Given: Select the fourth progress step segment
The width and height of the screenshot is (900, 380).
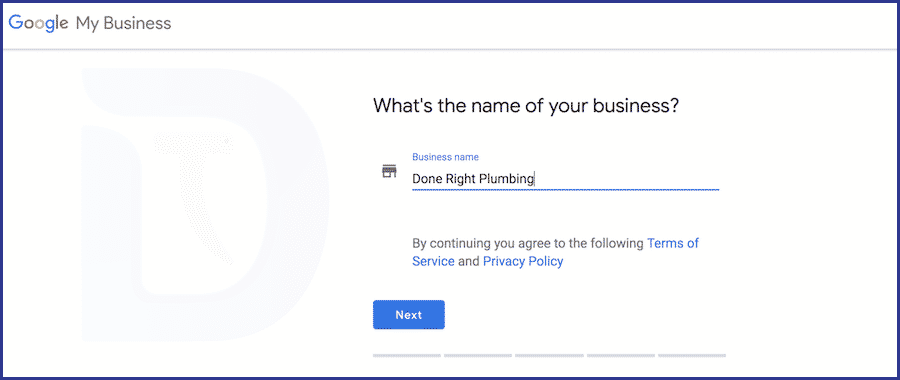Looking at the screenshot, I should click(620, 356).
